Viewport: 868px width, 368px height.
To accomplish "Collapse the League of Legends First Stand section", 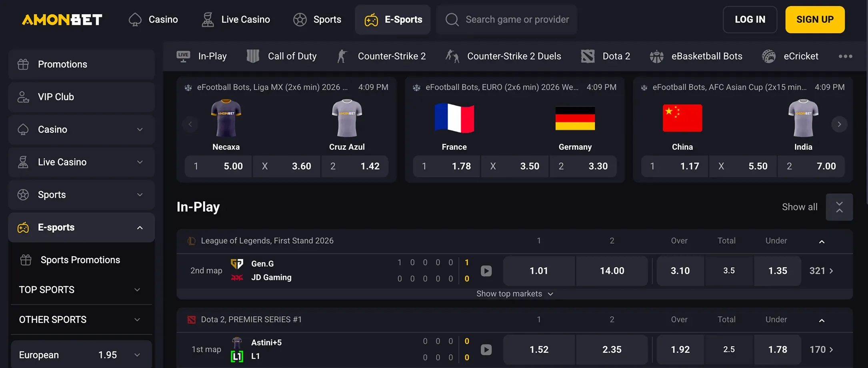I will tap(822, 242).
